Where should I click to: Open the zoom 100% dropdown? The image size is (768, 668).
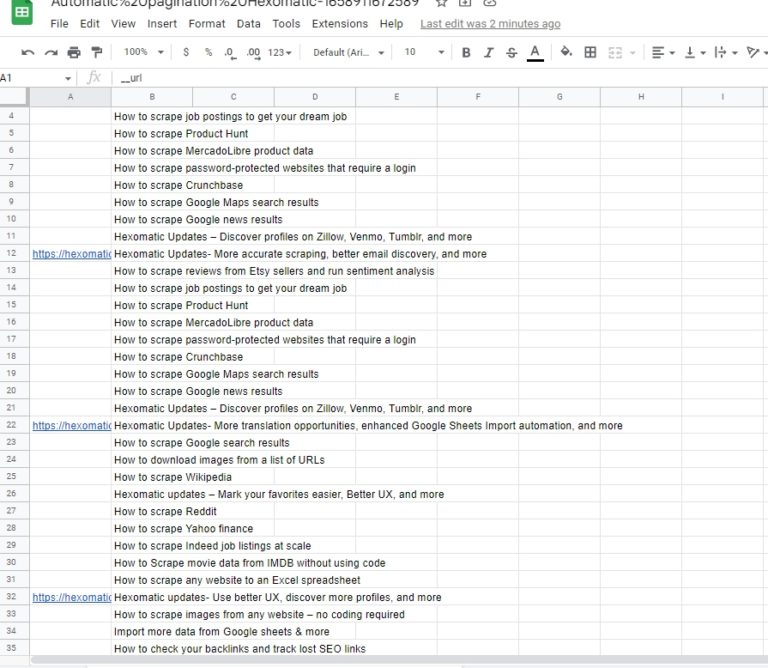pyautogui.click(x=141, y=52)
